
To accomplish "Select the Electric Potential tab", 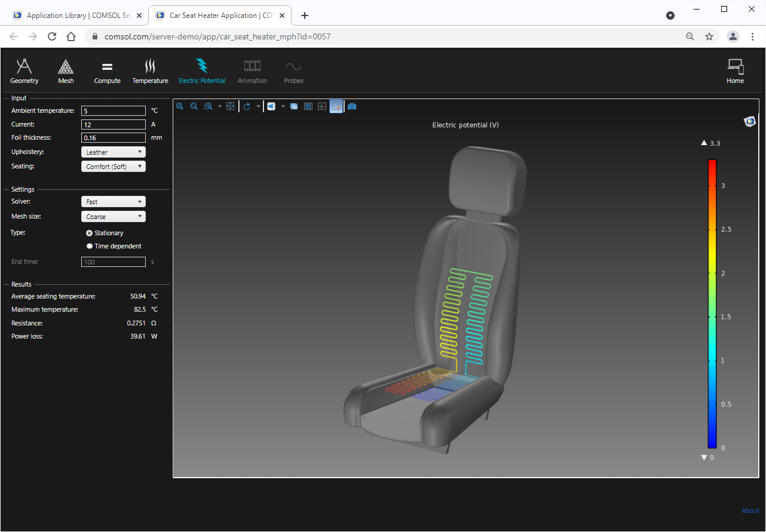I will (202, 70).
